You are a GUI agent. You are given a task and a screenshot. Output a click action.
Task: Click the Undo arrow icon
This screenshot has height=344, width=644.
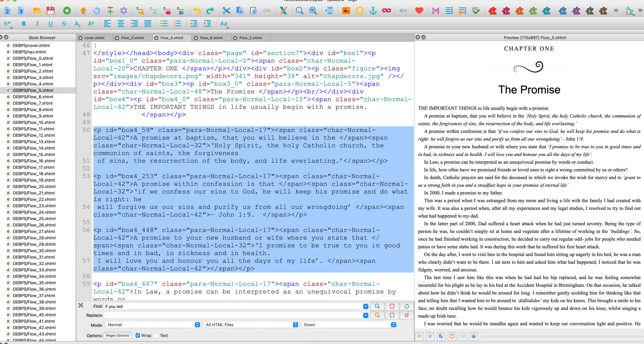(197, 11)
